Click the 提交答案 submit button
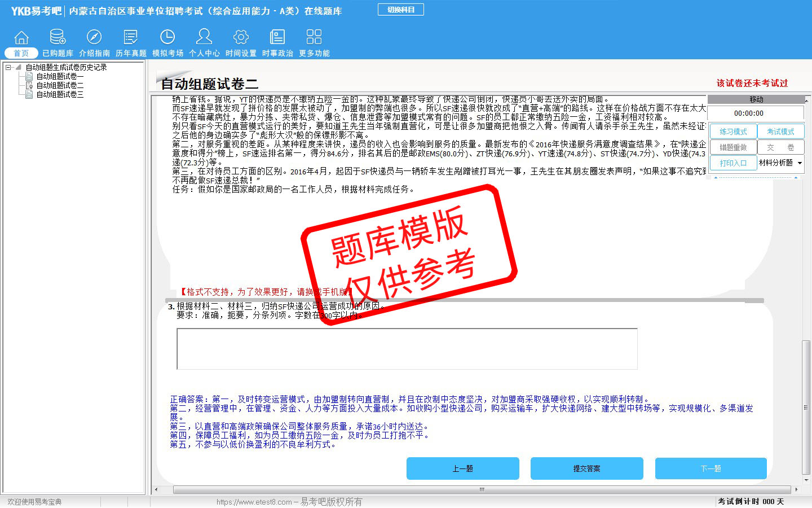812x508 pixels. coord(586,468)
